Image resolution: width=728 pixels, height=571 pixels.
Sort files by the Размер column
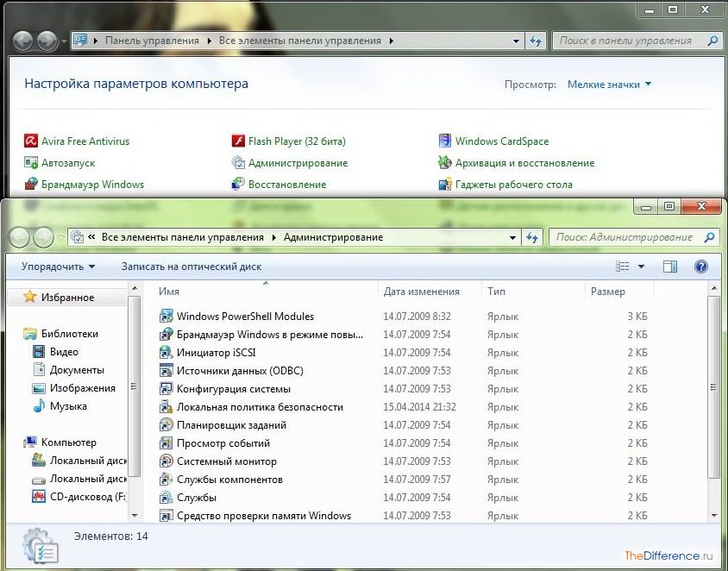[x=608, y=292]
